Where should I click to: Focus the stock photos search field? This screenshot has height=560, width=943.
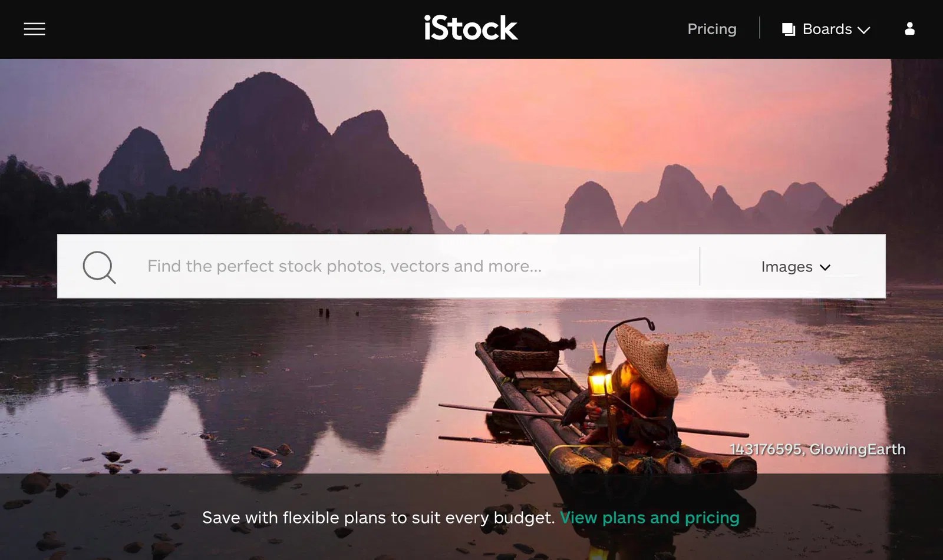(x=418, y=266)
